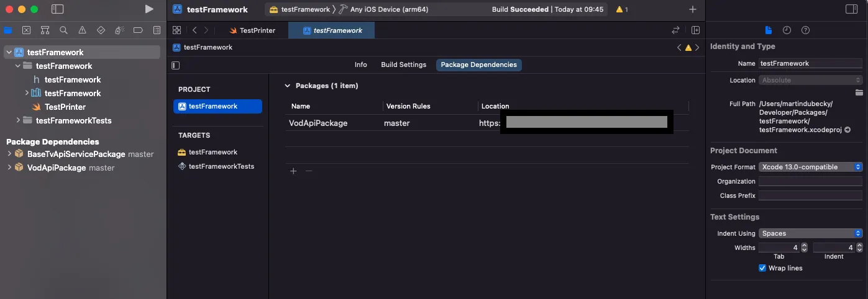Open the Find navigator magnifier icon
Screen dimensions: 868x299
(x=63, y=30)
